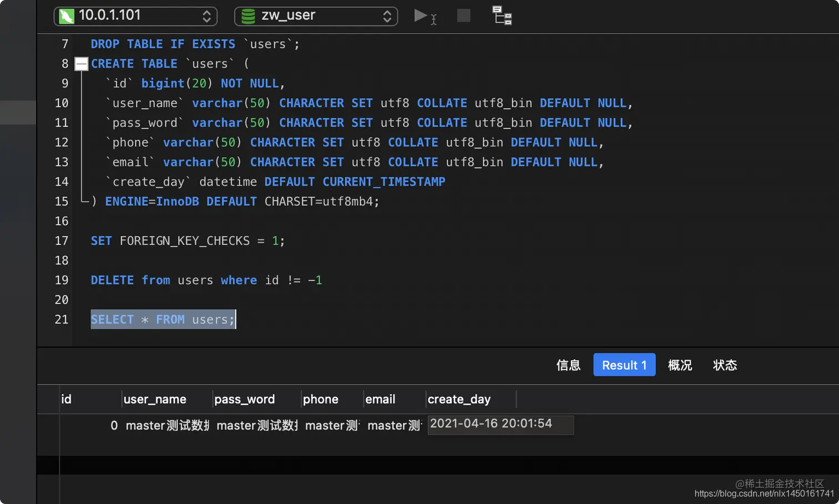Click the create_day column header
This screenshot has height=504, width=839.
point(471,399)
